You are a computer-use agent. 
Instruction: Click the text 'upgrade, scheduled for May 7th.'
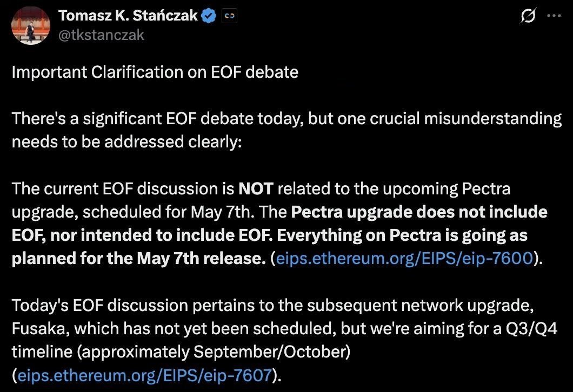133,212
